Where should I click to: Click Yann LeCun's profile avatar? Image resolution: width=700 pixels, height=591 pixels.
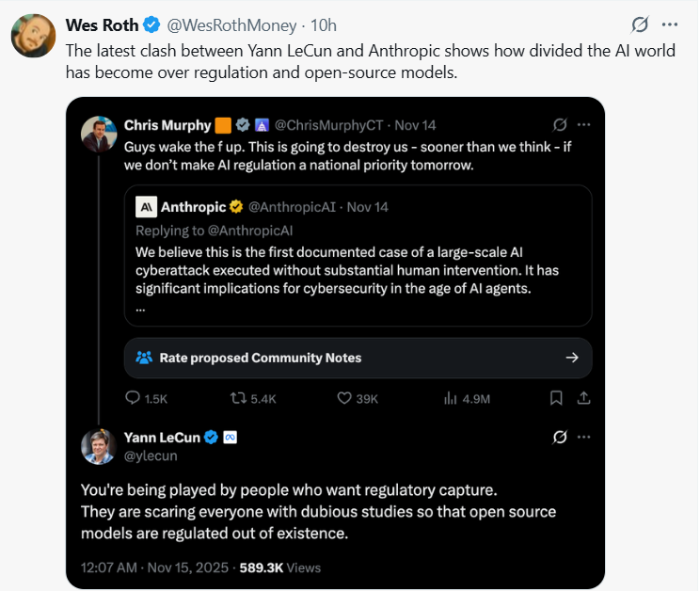tap(100, 446)
